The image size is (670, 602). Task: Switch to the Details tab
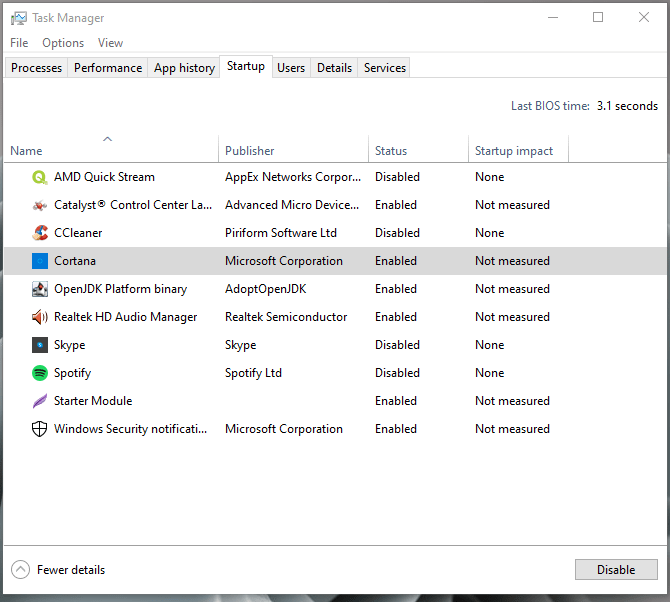click(x=334, y=68)
